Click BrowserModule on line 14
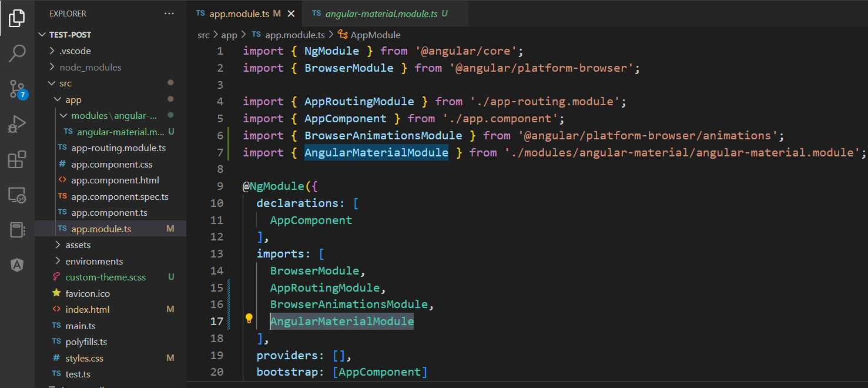868x388 pixels. coord(314,271)
